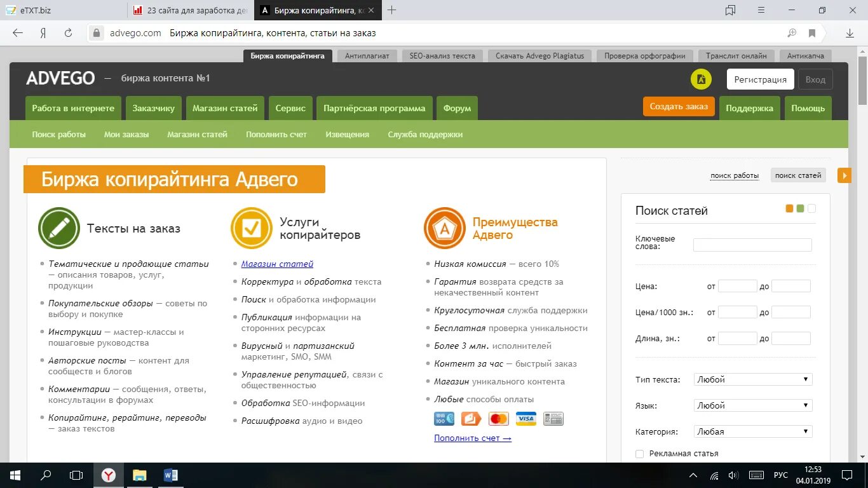The height and width of the screenshot is (488, 868).
Task: Click the 'Вход' button
Action: pos(815,79)
